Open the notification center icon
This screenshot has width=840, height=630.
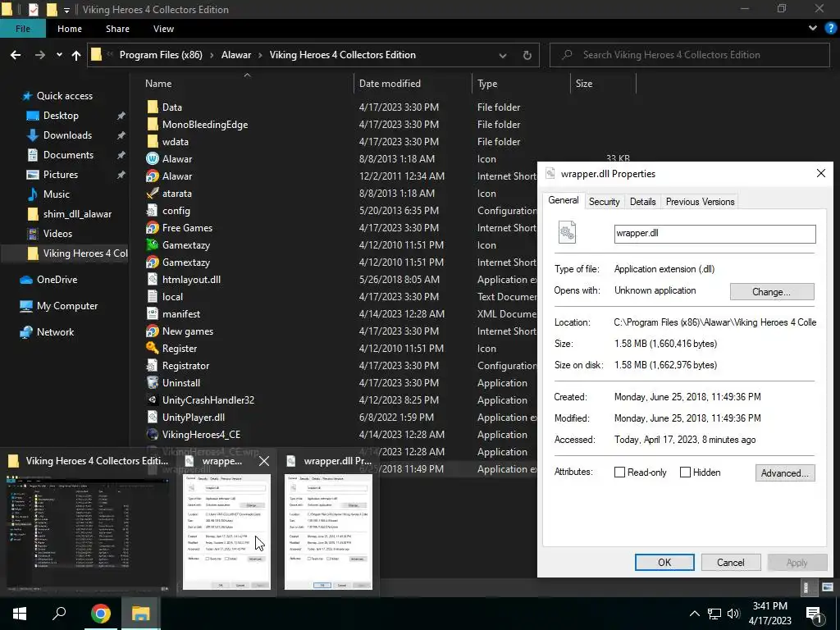(815, 614)
